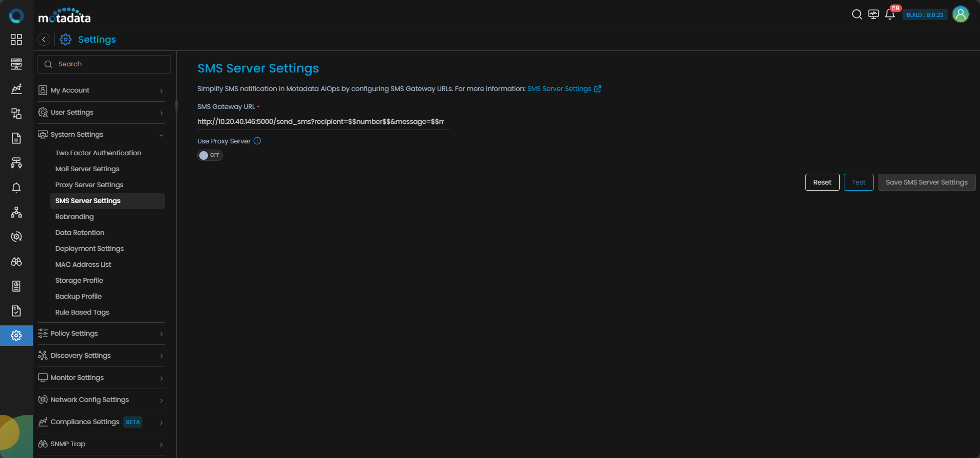This screenshot has height=458, width=980.
Task: Open Mail Server Settings menu item
Action: (x=87, y=169)
